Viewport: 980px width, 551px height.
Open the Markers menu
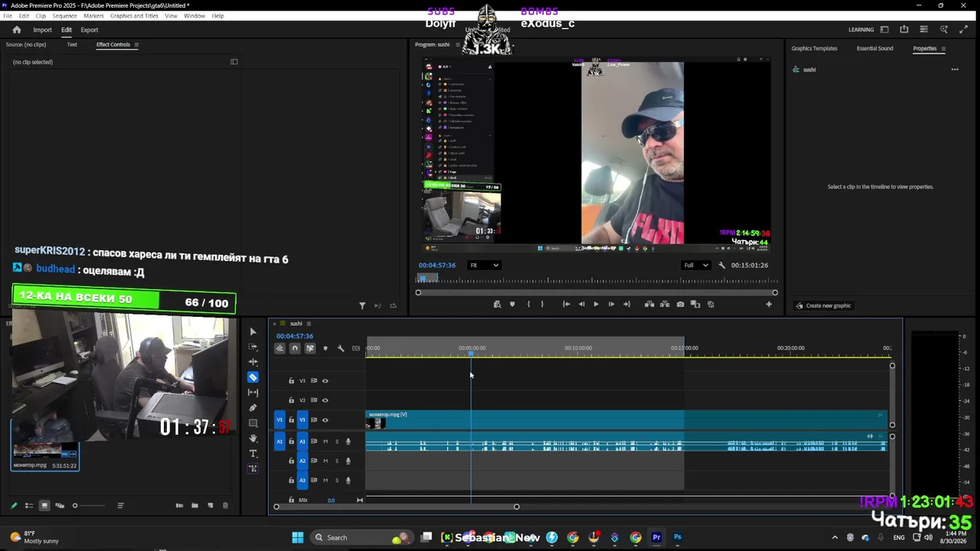click(93, 16)
